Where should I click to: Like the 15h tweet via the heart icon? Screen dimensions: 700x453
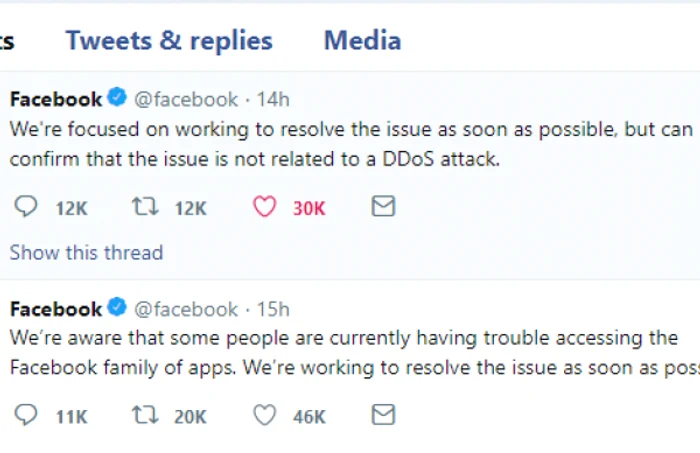tap(265, 415)
